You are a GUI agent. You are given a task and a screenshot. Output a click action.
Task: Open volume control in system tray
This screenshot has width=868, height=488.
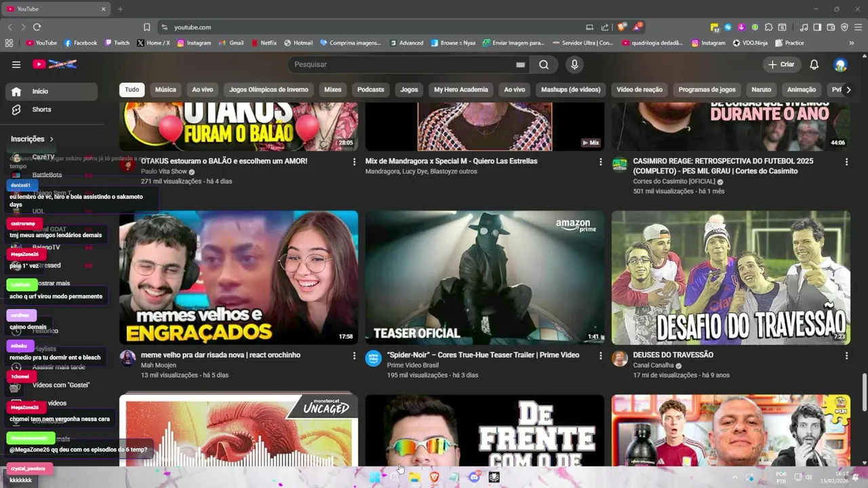(809, 477)
